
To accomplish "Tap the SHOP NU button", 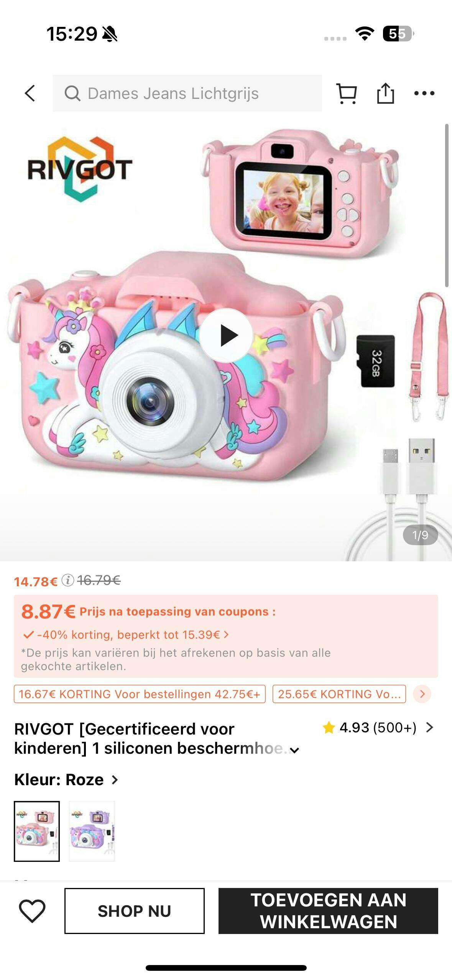I will (x=134, y=911).
